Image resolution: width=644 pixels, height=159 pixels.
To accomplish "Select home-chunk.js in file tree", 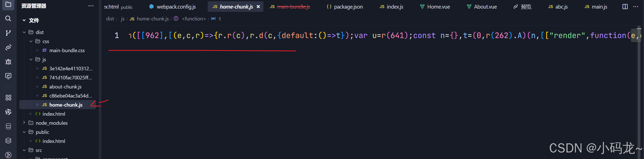I will pos(58,105).
